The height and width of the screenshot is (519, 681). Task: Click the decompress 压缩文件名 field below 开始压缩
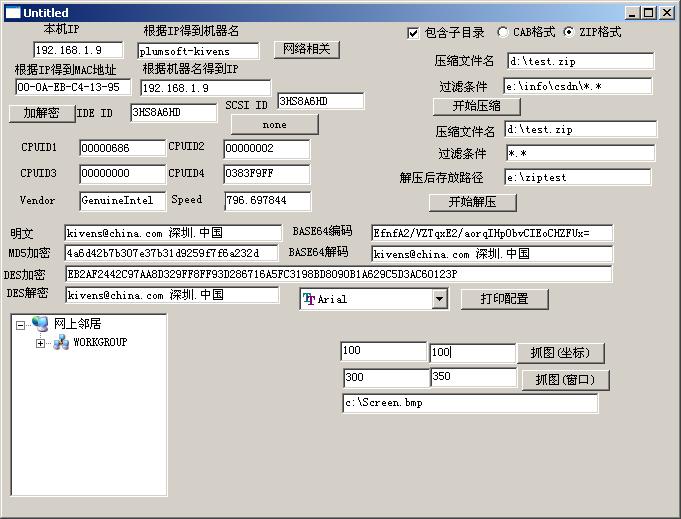click(581, 129)
